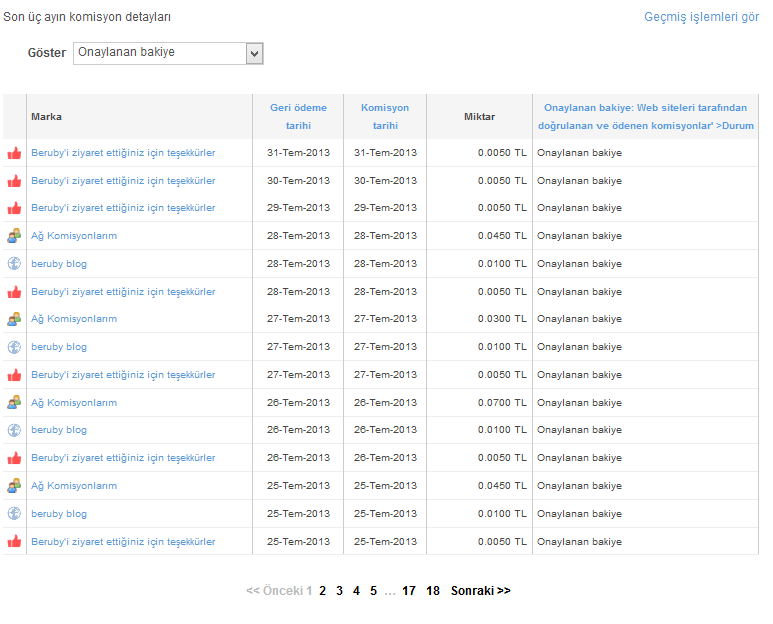Image resolution: width=773 pixels, height=624 pixels.
Task: Click globe icon beside beruby blog 28-Tem-2013
Action: 14,264
